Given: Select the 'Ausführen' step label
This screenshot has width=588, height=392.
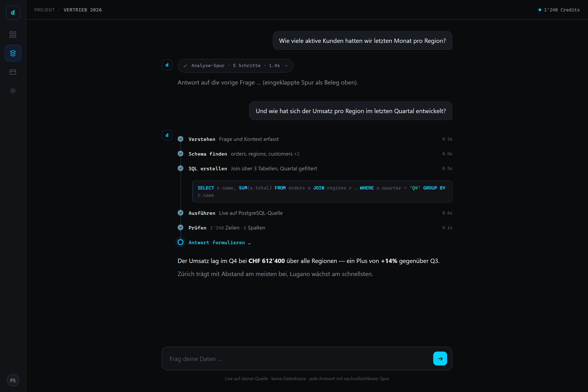Looking at the screenshot, I should pos(202,213).
